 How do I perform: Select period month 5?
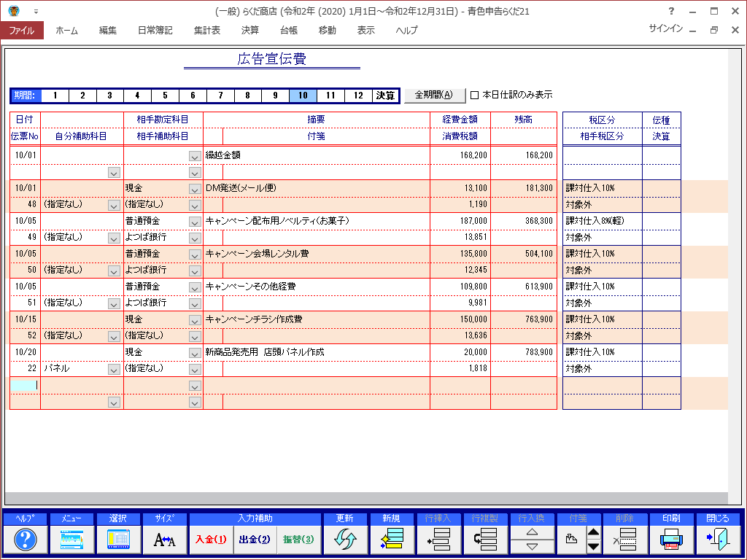coord(165,96)
